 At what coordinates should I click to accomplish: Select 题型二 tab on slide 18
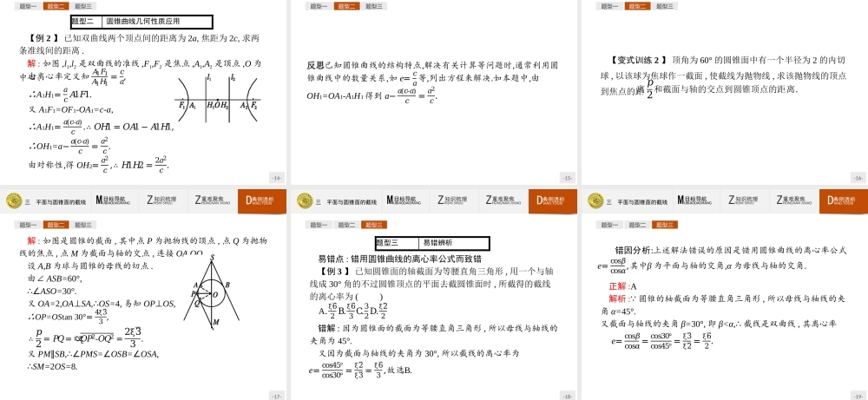point(346,225)
